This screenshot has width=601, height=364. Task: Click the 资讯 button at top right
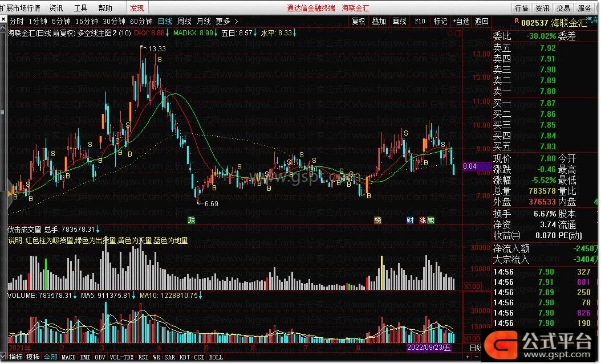542,8
